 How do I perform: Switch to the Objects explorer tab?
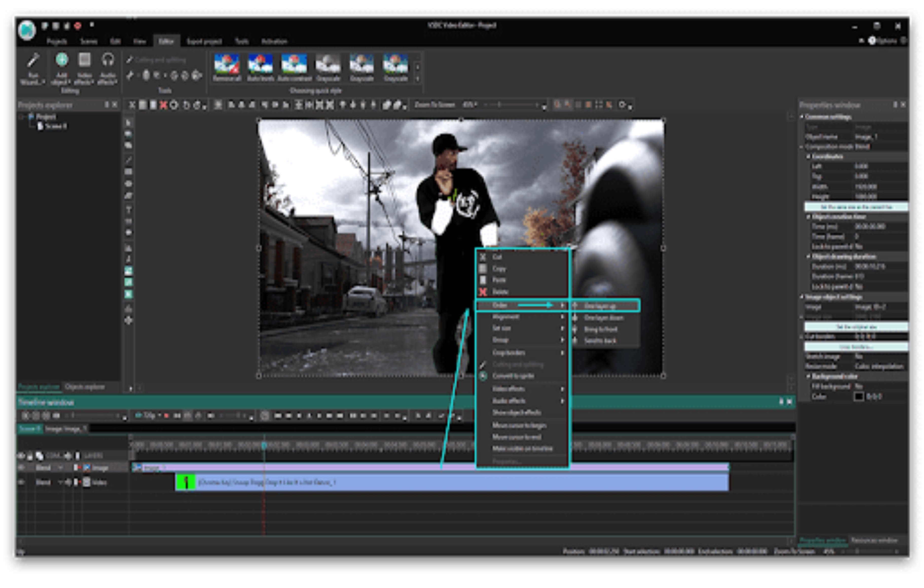pyautogui.click(x=85, y=387)
